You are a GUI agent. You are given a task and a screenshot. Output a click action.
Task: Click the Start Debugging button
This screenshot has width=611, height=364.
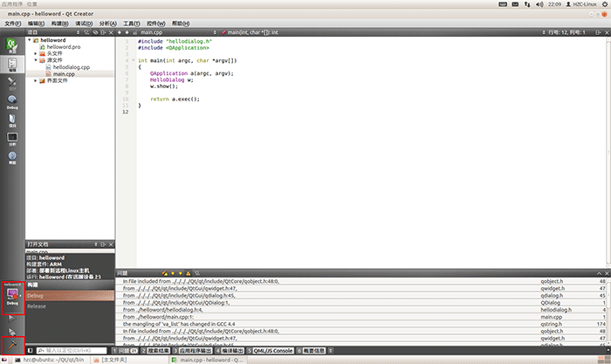pos(12,332)
